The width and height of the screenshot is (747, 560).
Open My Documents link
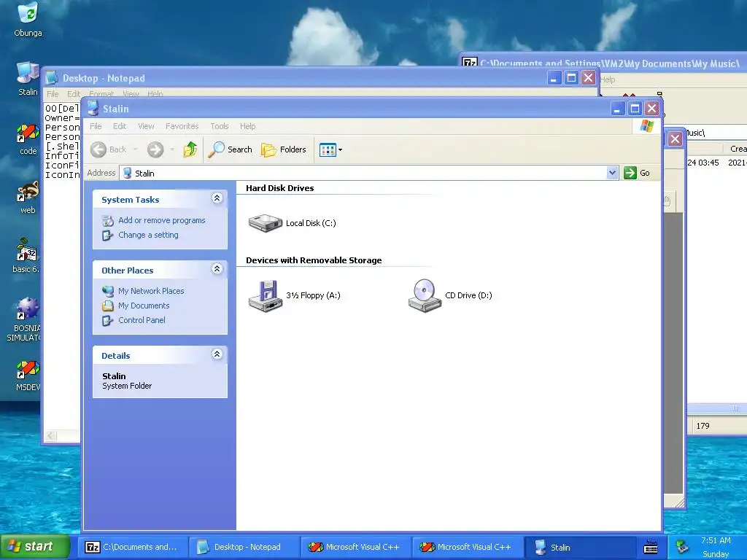[x=144, y=306]
